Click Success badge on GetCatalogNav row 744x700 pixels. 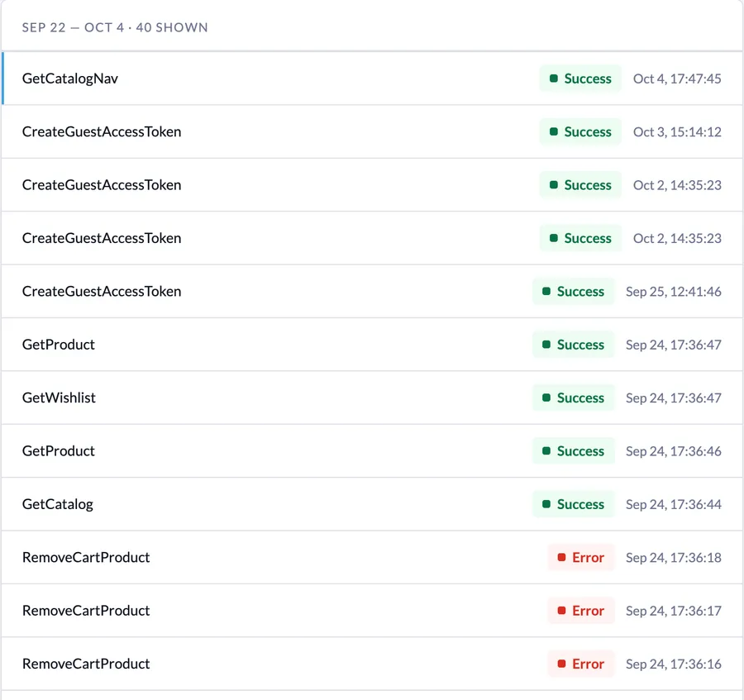pyautogui.click(x=580, y=79)
